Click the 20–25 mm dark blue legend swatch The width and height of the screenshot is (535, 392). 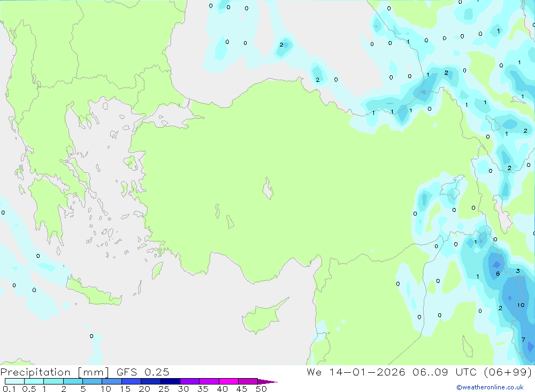(x=150, y=381)
